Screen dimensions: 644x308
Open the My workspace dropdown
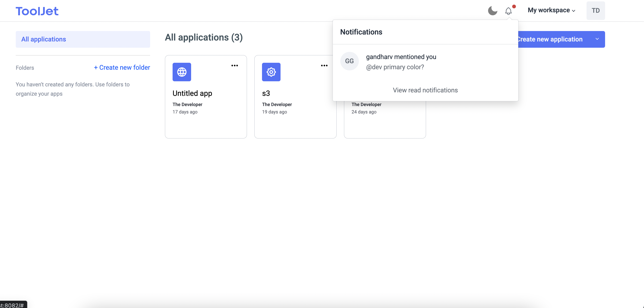pyautogui.click(x=552, y=10)
